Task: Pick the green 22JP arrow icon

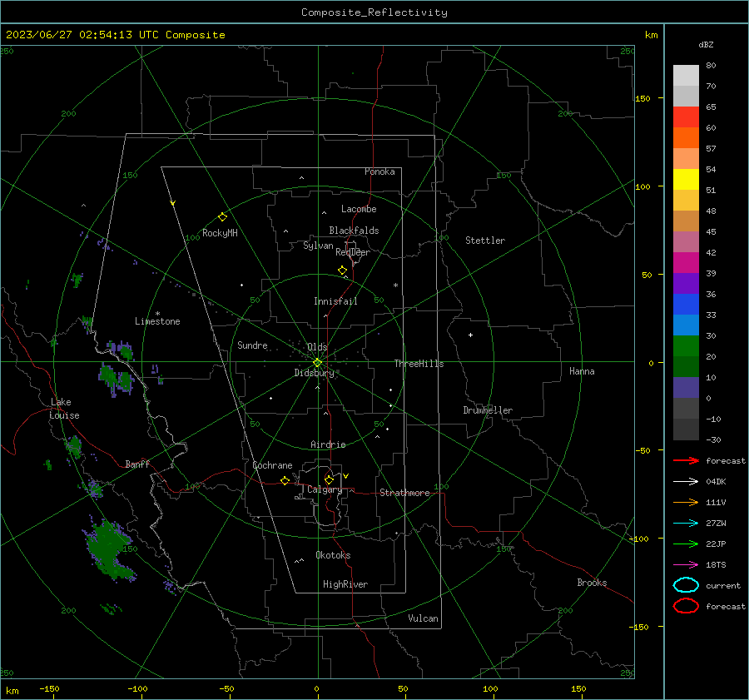Action: pos(686,544)
